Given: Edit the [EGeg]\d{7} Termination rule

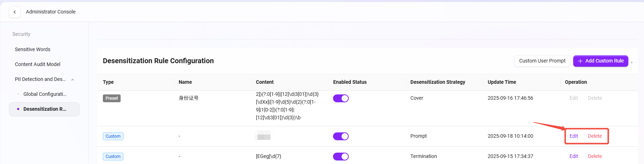Looking at the screenshot, I should pos(574,156).
